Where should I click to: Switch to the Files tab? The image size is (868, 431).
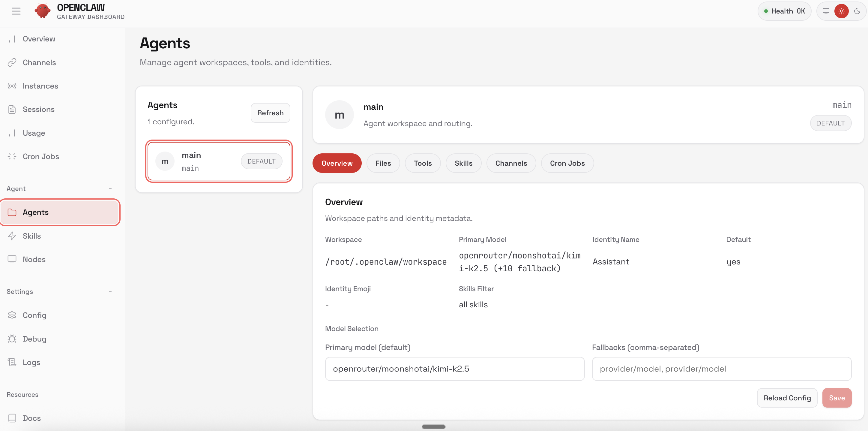pyautogui.click(x=383, y=163)
